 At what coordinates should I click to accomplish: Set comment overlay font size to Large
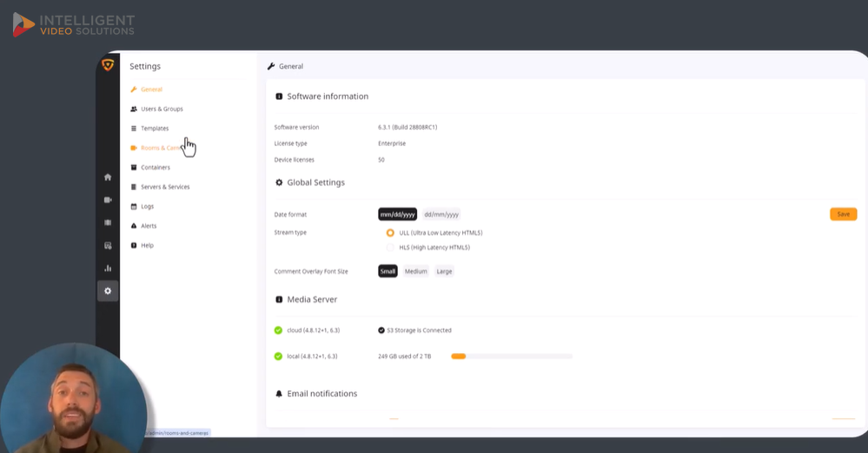coord(445,271)
